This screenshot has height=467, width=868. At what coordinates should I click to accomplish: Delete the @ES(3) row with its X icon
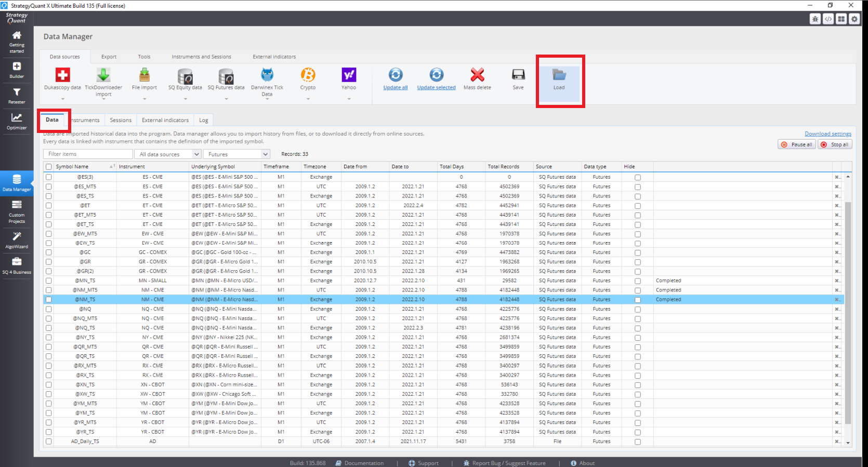click(837, 177)
